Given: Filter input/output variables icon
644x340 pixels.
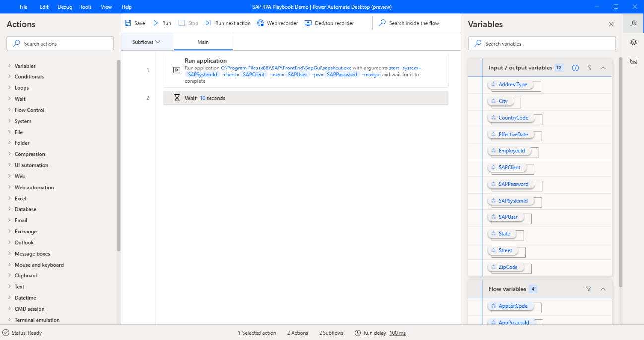Looking at the screenshot, I should [x=589, y=68].
